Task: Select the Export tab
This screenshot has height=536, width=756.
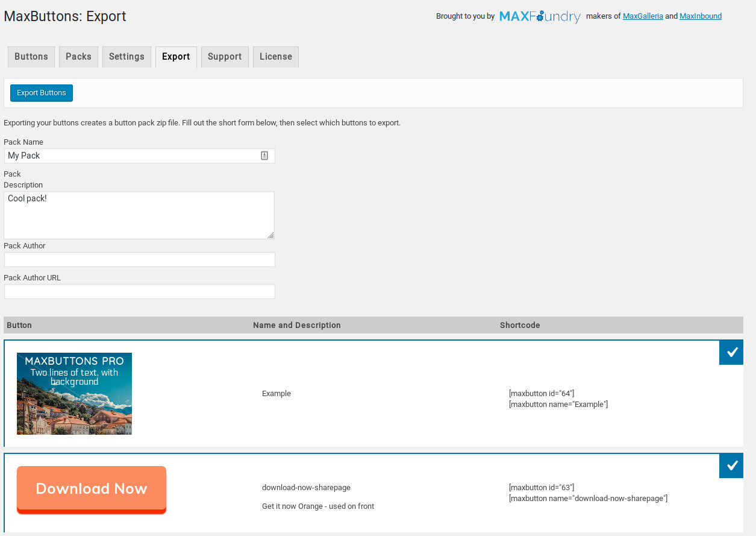Action: pos(176,57)
